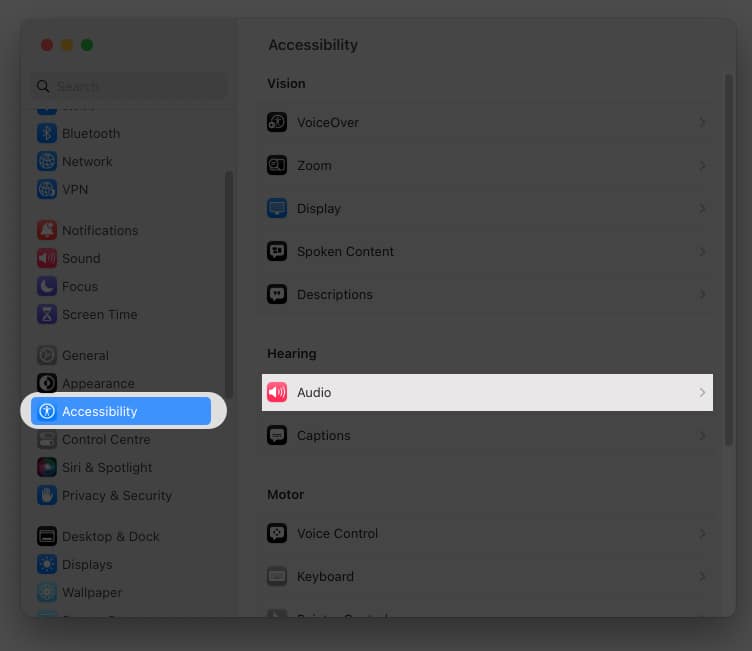Click the green fullscreen window button
The image size is (752, 651).
tap(87, 45)
